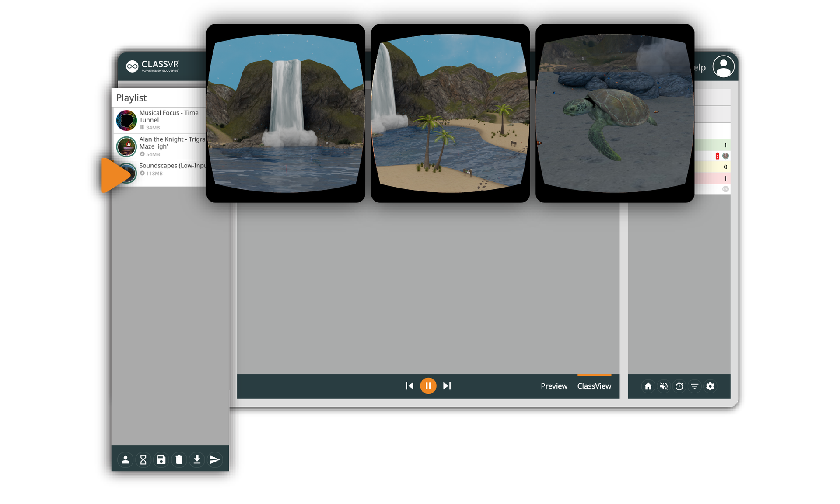Open the session timer (hourglass) icon
The height and width of the screenshot is (504, 840).
tap(143, 459)
